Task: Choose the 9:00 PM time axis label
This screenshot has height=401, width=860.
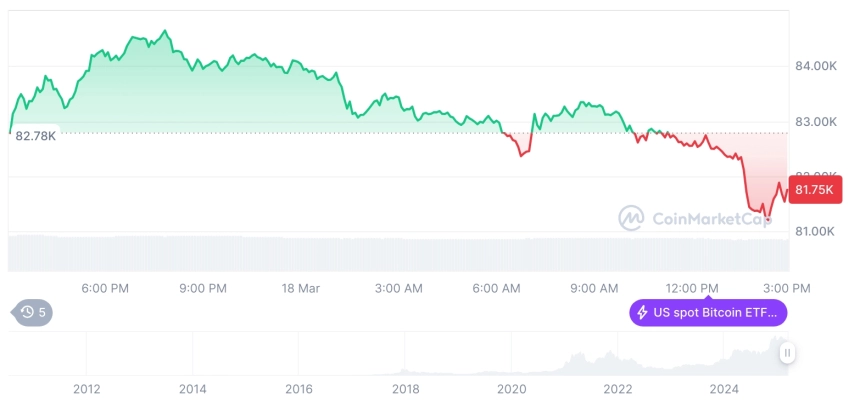Action: coord(203,289)
